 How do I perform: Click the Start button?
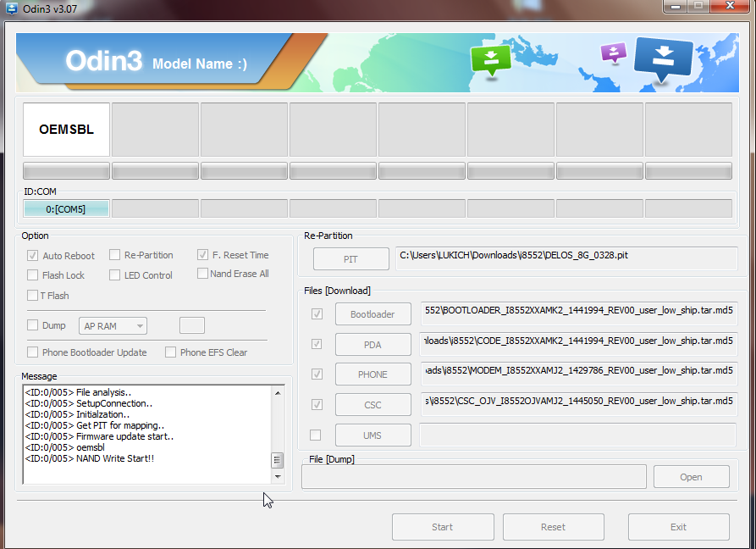coord(443,527)
